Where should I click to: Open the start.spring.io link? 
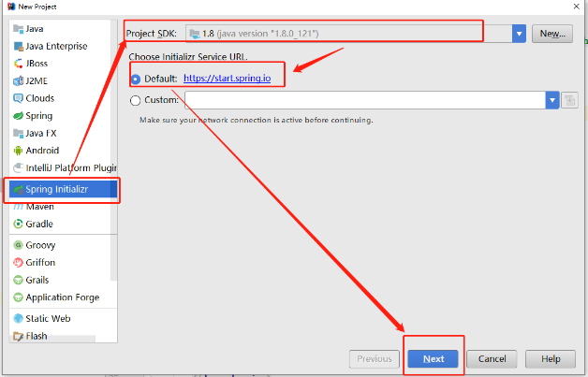pyautogui.click(x=227, y=79)
